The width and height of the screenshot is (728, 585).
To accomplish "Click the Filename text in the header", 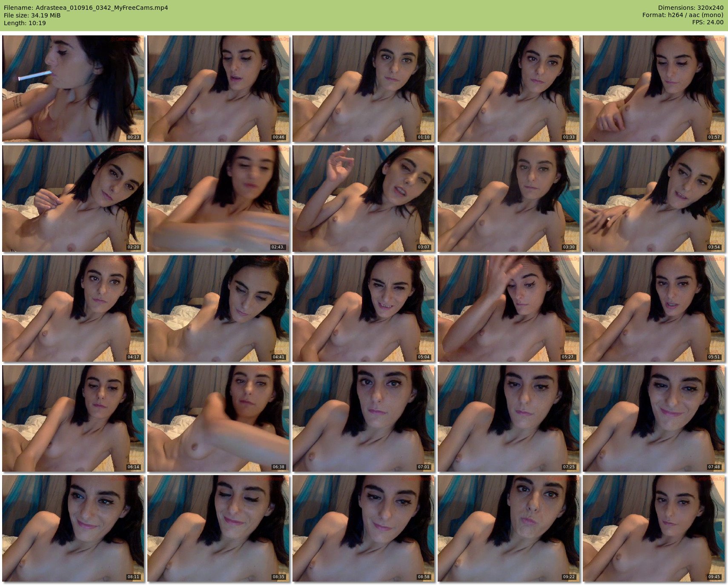I will [x=86, y=8].
